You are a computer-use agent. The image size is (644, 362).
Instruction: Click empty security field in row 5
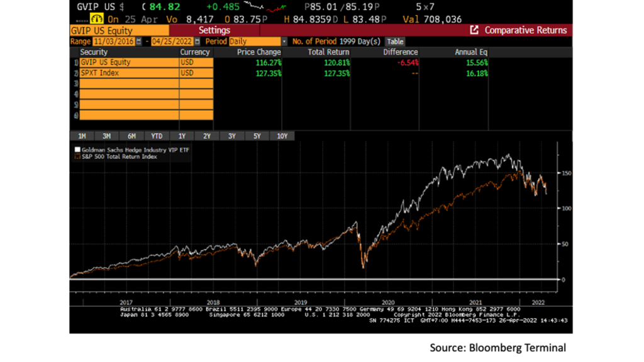tap(129, 105)
